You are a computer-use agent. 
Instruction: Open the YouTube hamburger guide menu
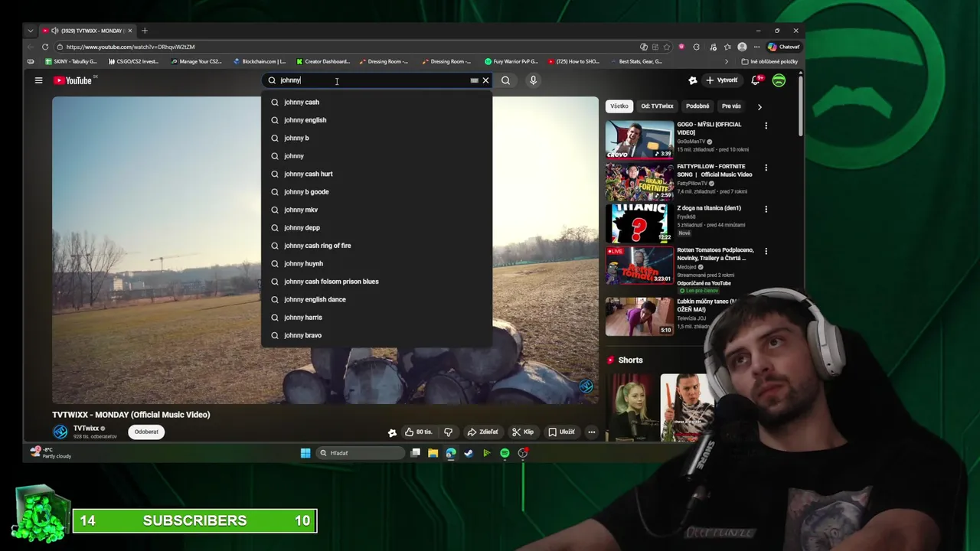click(x=38, y=80)
